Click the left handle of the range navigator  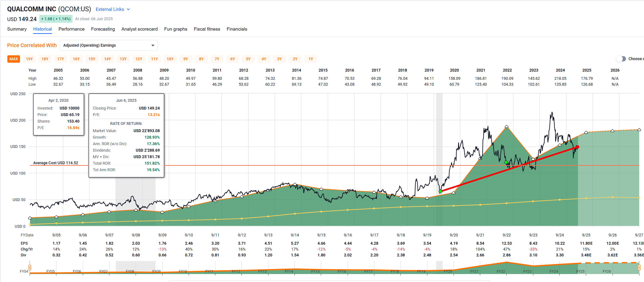30,267
